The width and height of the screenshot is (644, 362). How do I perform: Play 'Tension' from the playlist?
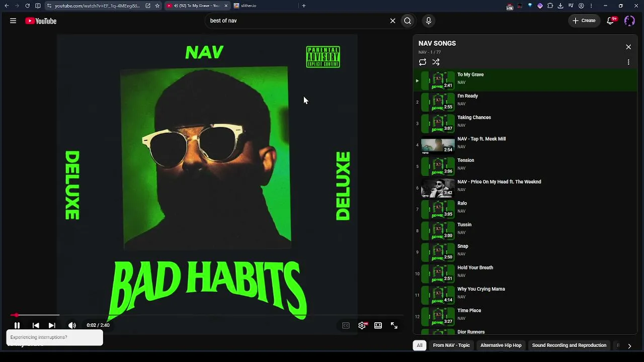tap(525, 166)
